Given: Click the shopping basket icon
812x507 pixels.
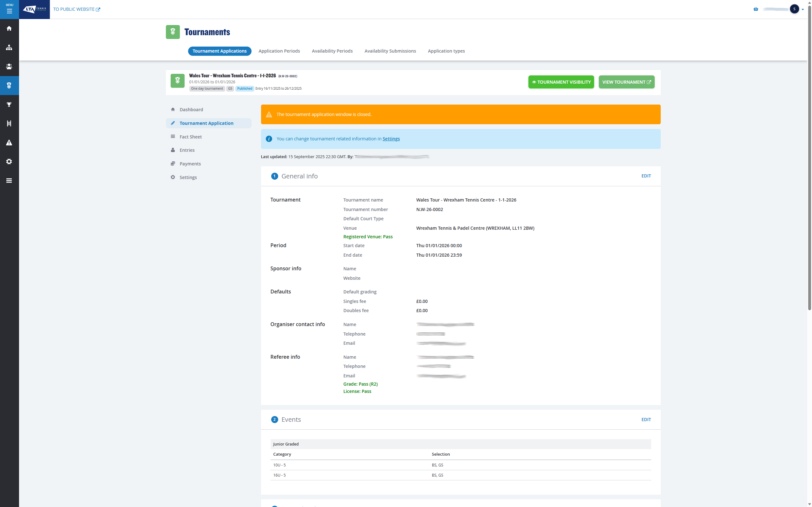Looking at the screenshot, I should [756, 9].
